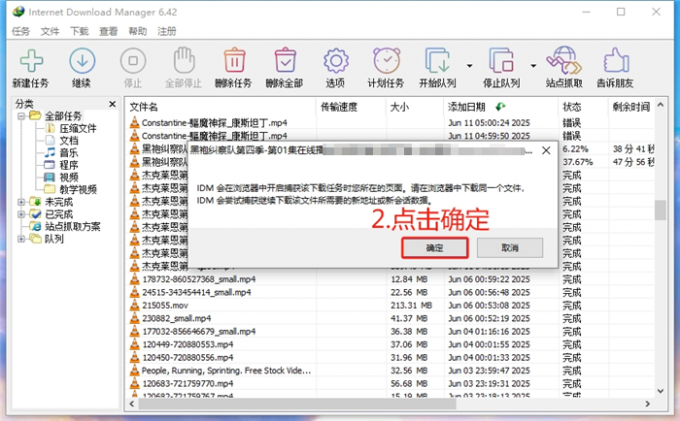Close the dialog with its X button
Image resolution: width=680 pixels, height=421 pixels.
pos(546,150)
